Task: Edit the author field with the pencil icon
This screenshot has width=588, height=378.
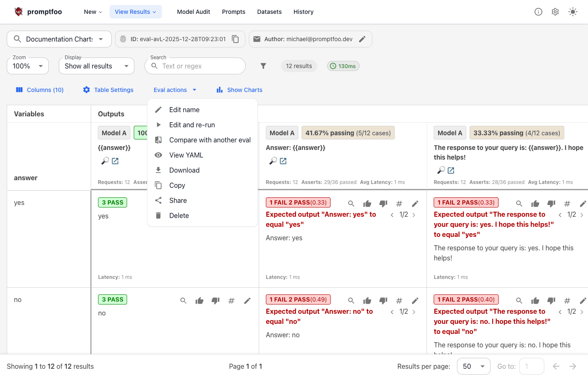Action: click(362, 39)
